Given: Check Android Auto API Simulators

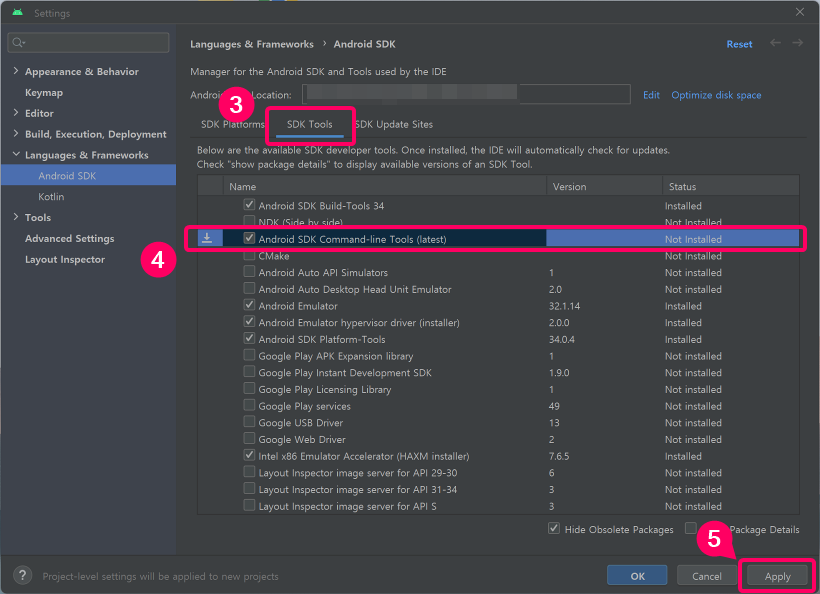Looking at the screenshot, I should (249, 272).
